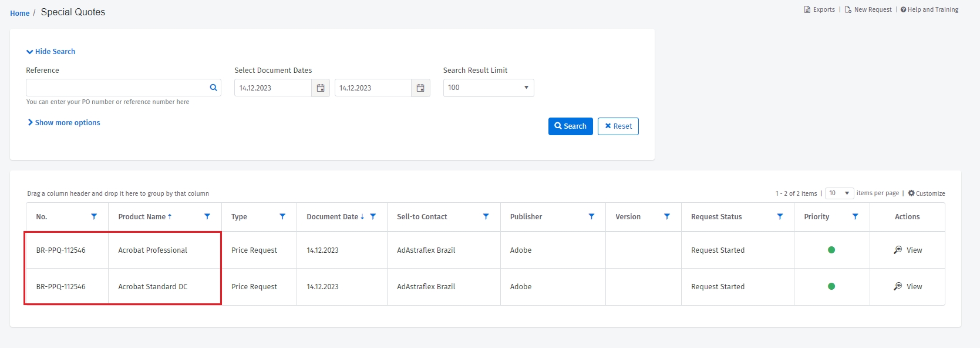Click the blue Search button

[x=570, y=126]
